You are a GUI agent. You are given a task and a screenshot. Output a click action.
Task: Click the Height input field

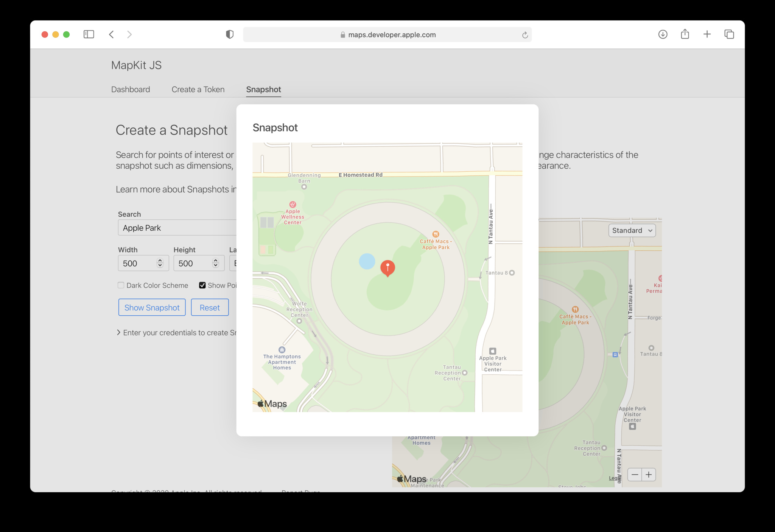(199, 263)
